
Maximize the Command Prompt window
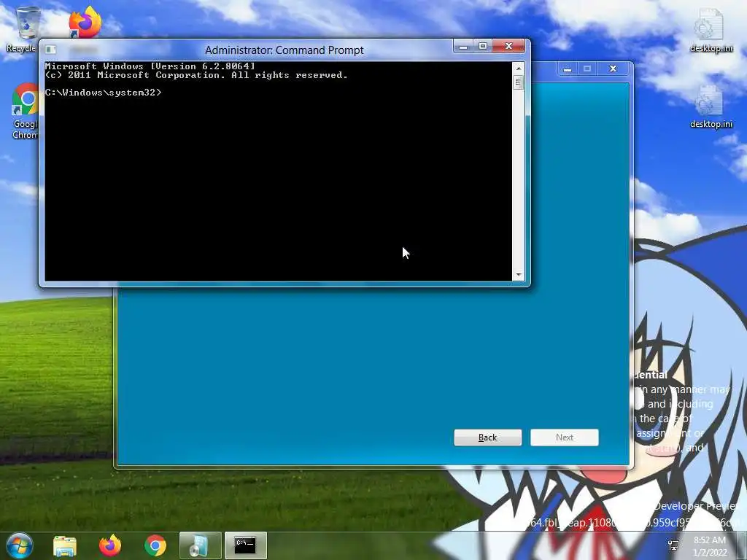[483, 46]
